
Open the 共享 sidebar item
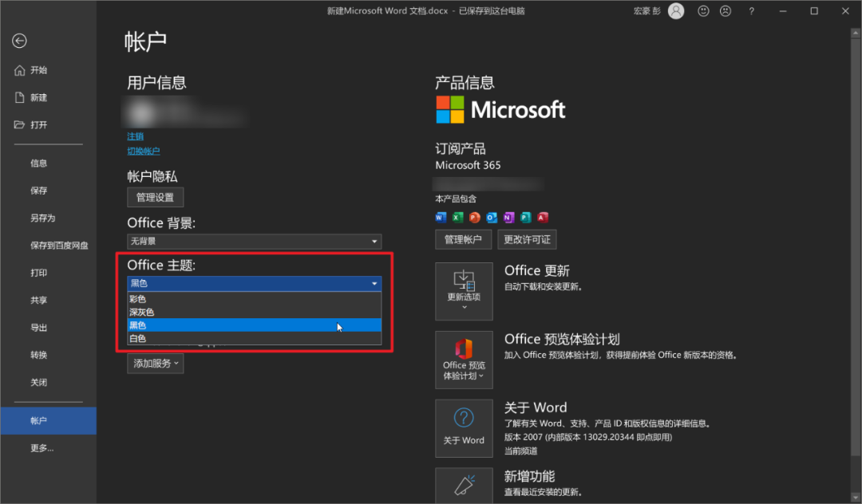49,301
